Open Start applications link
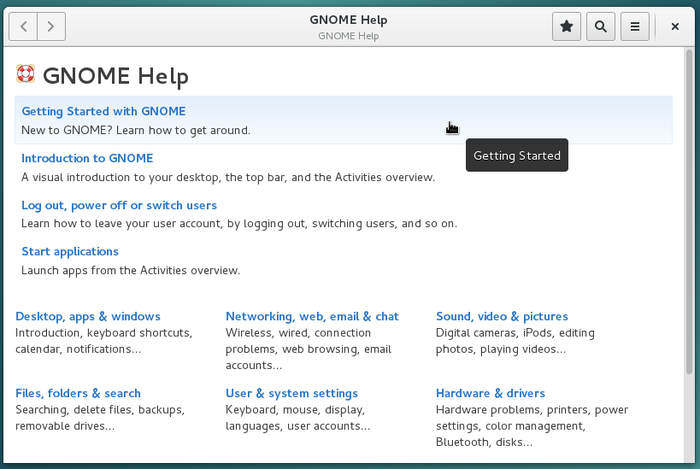This screenshot has height=469, width=700. [x=70, y=252]
